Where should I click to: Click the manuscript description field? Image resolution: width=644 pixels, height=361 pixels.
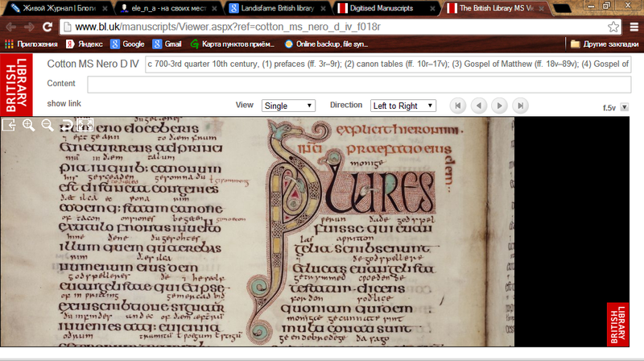[388, 64]
